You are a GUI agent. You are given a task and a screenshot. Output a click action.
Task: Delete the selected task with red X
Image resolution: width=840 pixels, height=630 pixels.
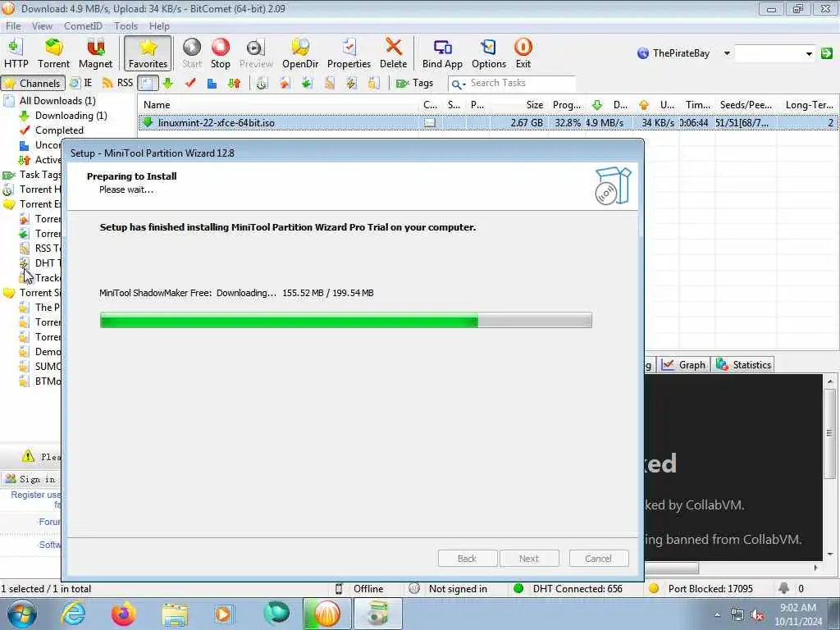[393, 53]
